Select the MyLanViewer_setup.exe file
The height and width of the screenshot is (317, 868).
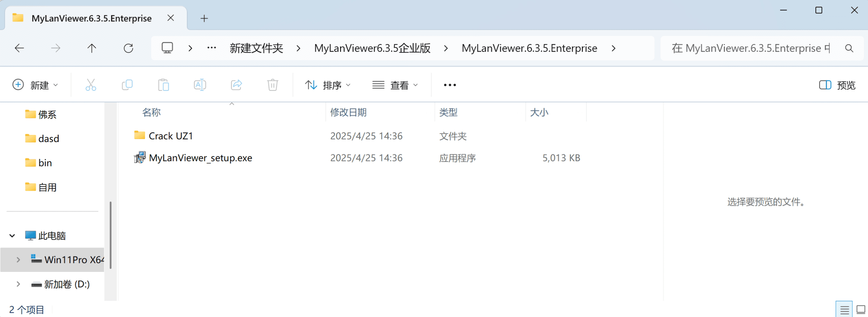(200, 158)
